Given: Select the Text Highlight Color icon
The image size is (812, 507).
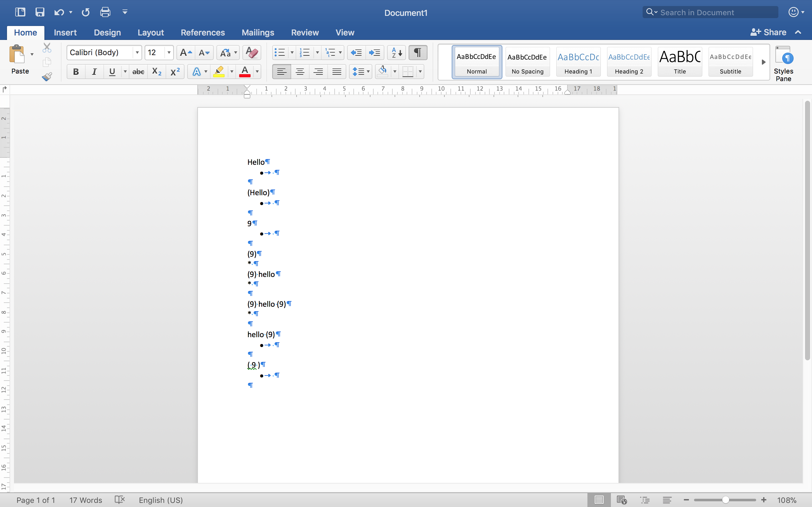Looking at the screenshot, I should coord(219,71).
